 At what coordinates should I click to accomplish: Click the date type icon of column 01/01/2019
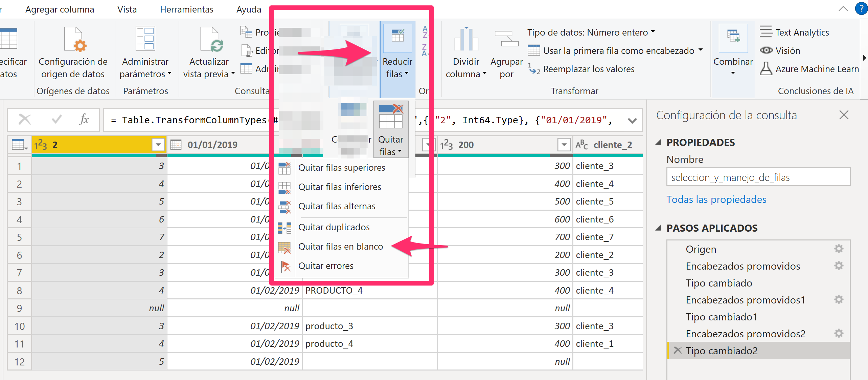tap(176, 145)
